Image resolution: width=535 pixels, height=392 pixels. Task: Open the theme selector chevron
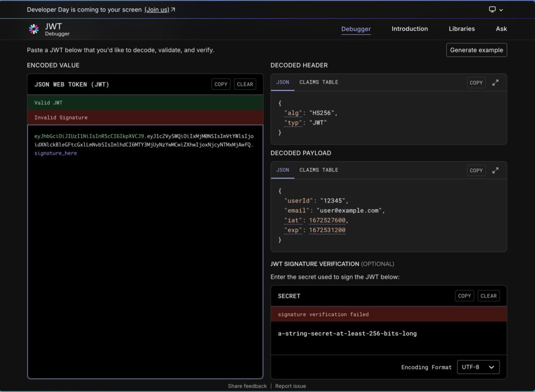point(501,10)
